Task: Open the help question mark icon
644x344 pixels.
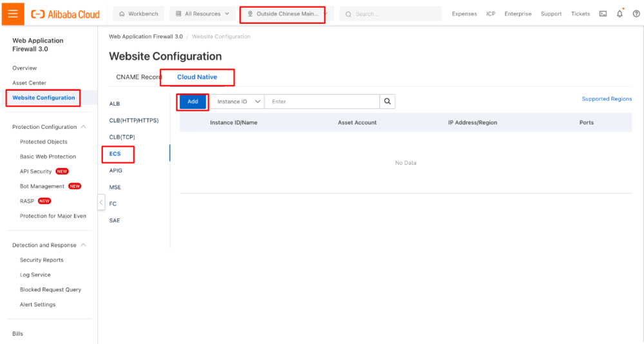Action: (636, 14)
